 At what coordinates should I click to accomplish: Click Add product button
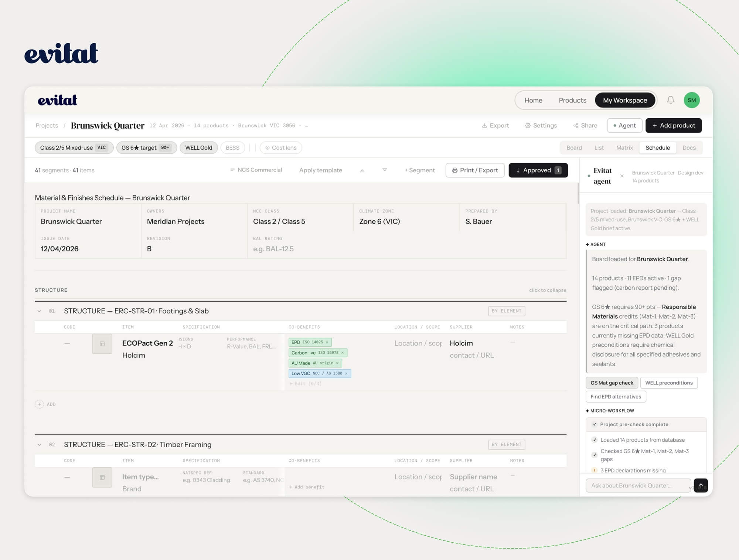pos(674,125)
